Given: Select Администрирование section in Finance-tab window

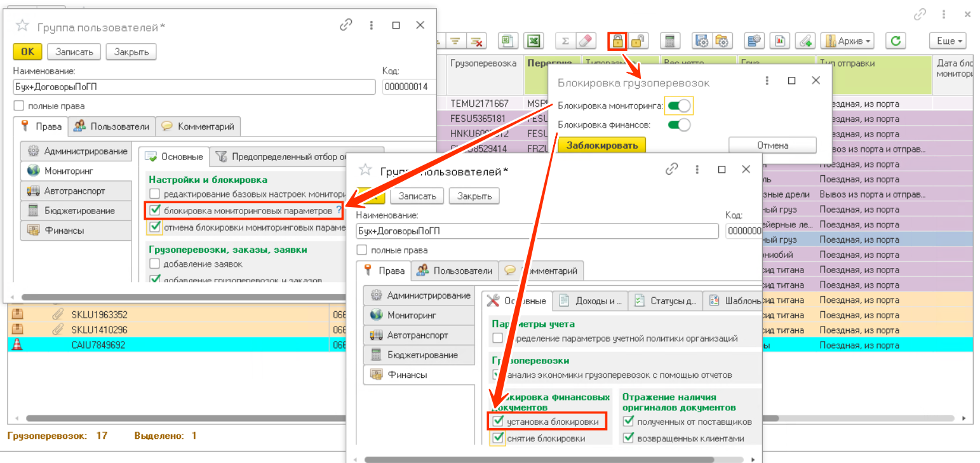Looking at the screenshot, I should click(420, 295).
